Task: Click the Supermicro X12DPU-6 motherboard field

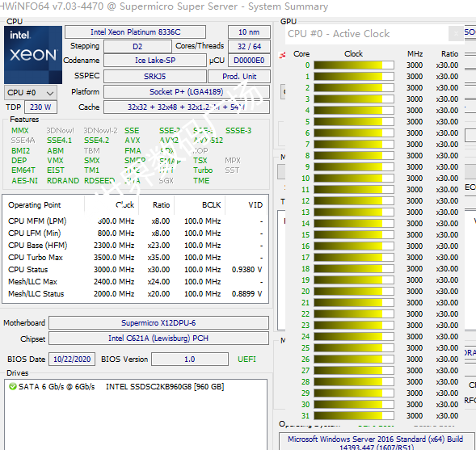Action: [158, 322]
